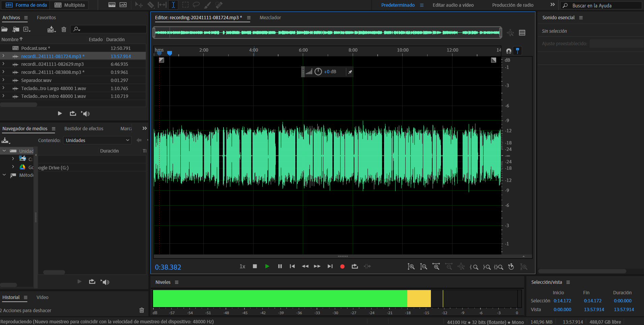
Task: Open the Favoritos tab
Action: click(47, 18)
